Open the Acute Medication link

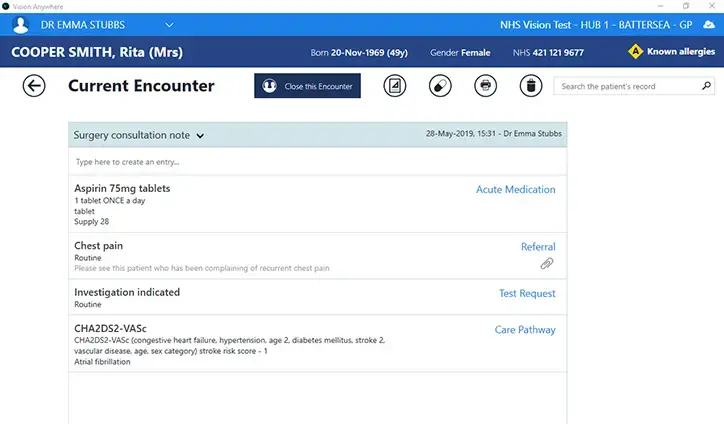(x=516, y=189)
